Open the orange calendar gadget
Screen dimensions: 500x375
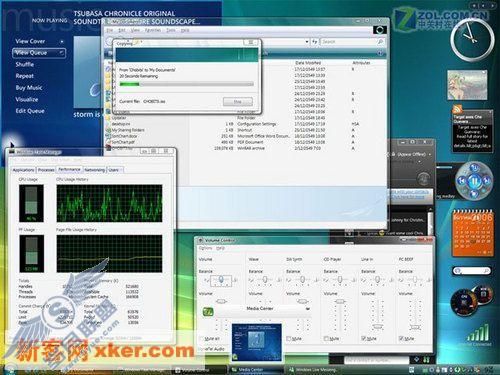point(472,233)
